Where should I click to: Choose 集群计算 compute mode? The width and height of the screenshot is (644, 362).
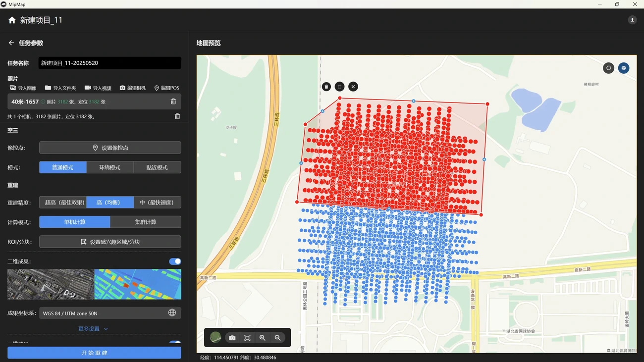145,222
